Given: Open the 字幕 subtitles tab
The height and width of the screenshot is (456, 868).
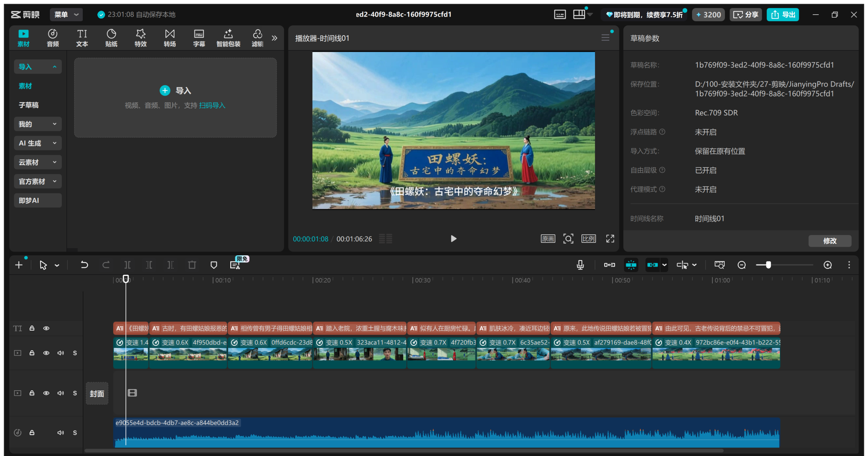Looking at the screenshot, I should point(199,38).
